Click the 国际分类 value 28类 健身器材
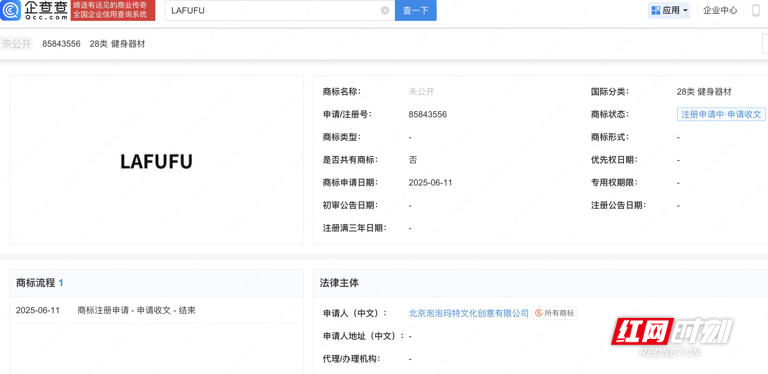This screenshot has height=374, width=768. click(704, 92)
